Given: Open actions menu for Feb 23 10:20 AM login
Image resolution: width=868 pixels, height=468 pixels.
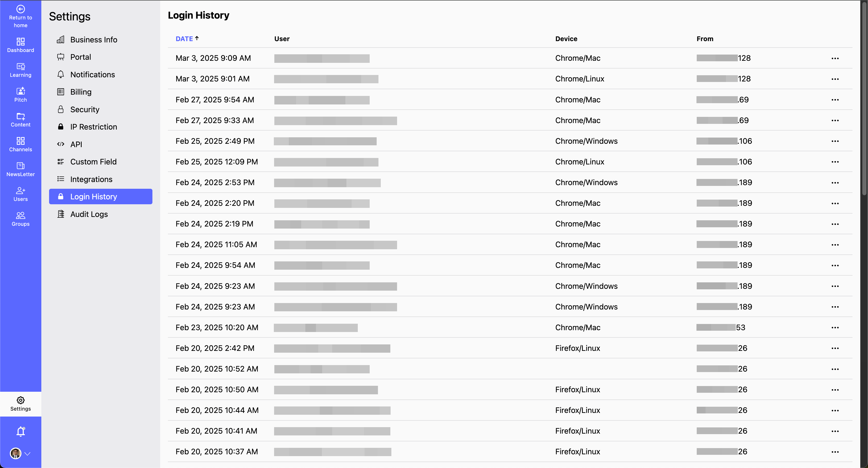Looking at the screenshot, I should point(835,327).
